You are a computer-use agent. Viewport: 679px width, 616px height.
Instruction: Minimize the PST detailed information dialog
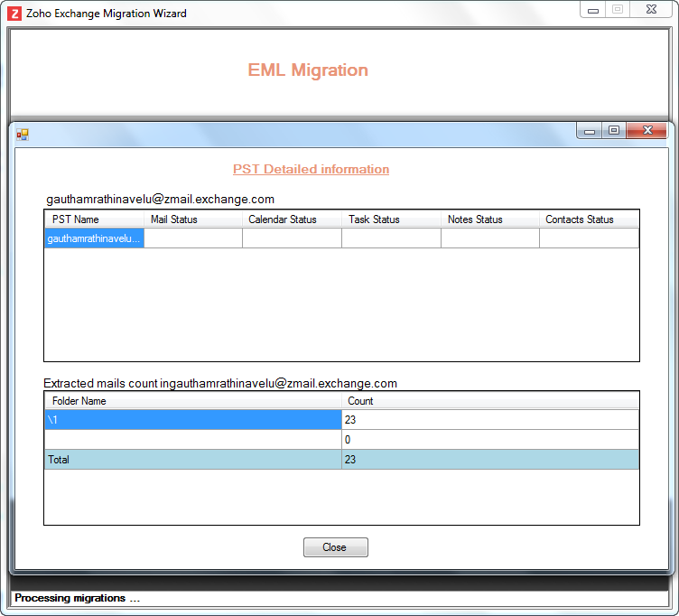pos(590,130)
